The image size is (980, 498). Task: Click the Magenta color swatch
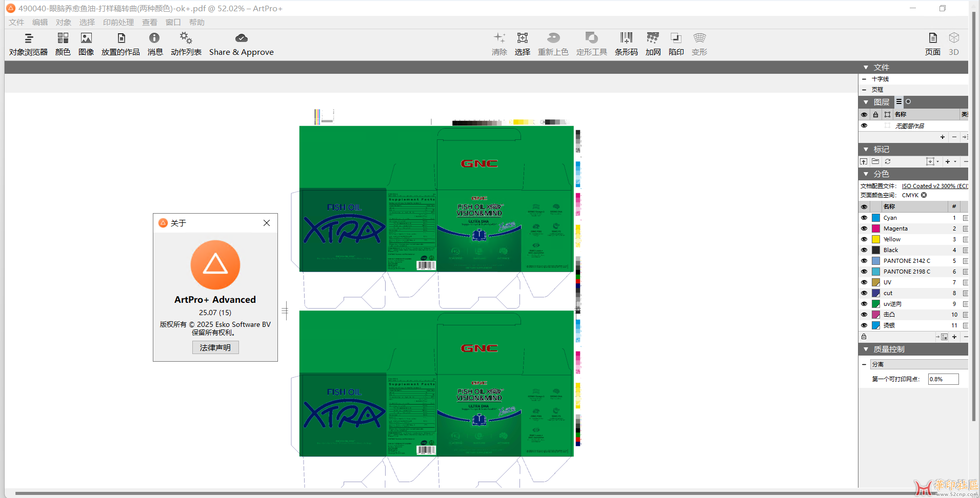coord(876,229)
